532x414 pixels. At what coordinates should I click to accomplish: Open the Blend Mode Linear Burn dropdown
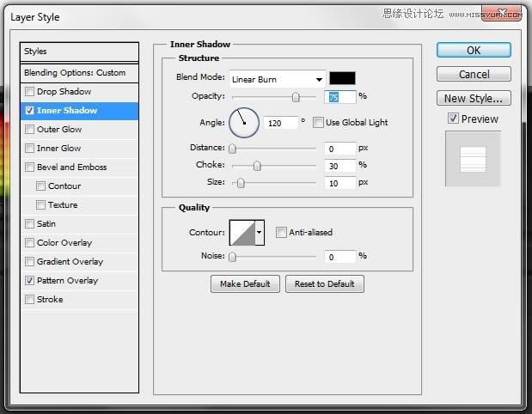(x=278, y=79)
